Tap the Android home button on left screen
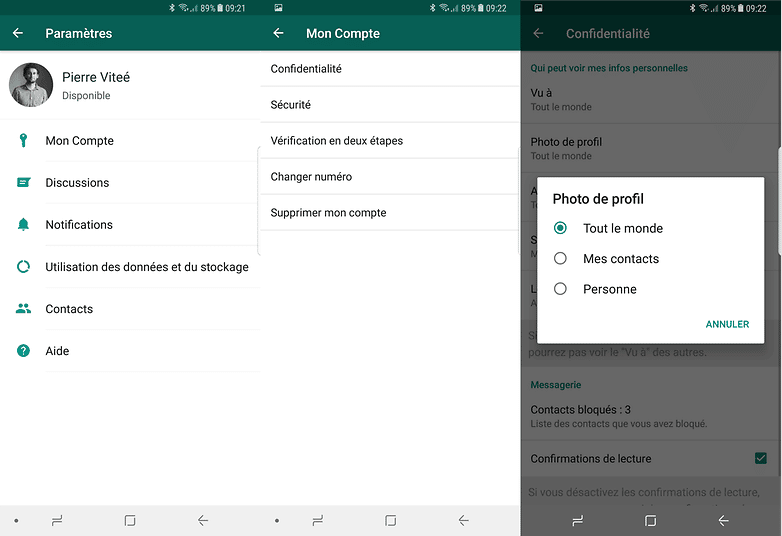Viewport: 782px width, 536px height. (130, 520)
